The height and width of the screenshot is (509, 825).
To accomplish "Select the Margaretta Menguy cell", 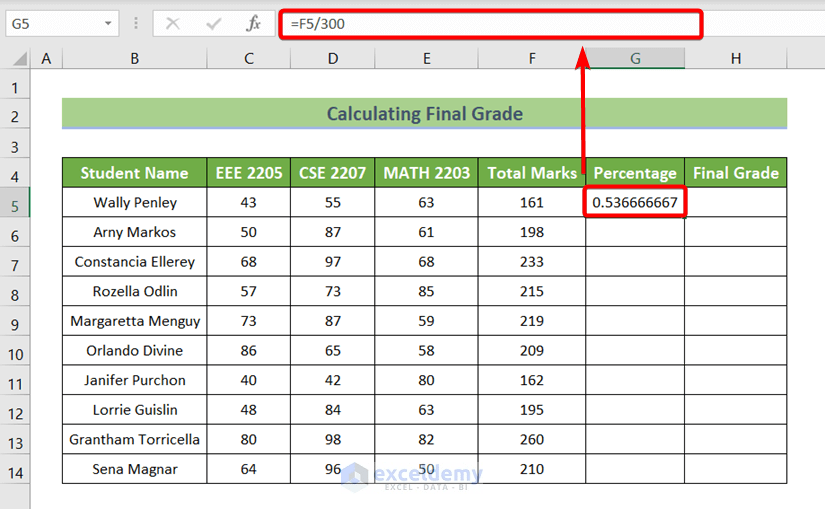I will point(135,321).
